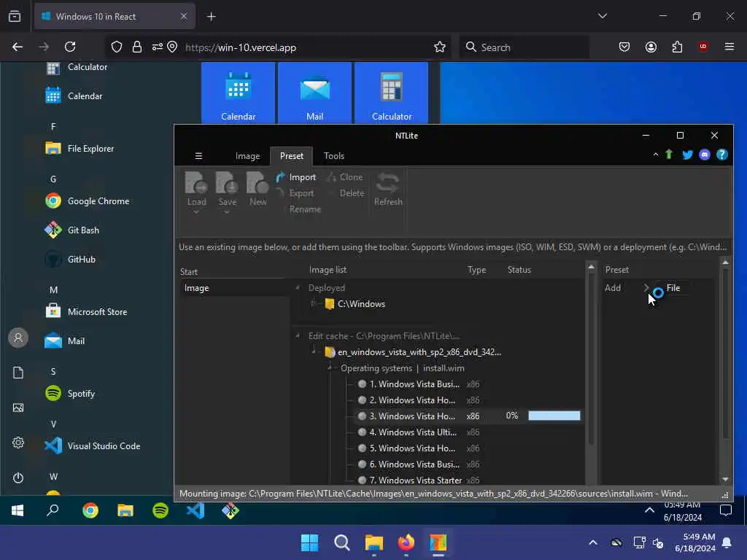Open Spotify from the app list

[x=70, y=393]
